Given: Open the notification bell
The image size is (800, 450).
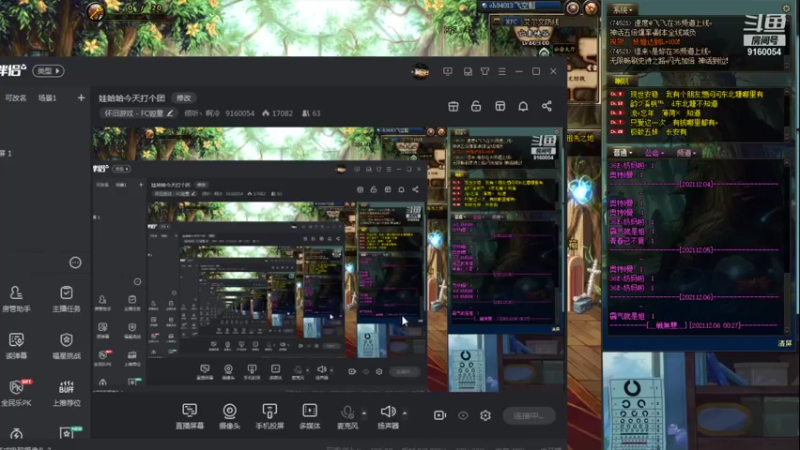Looking at the screenshot, I should [523, 106].
